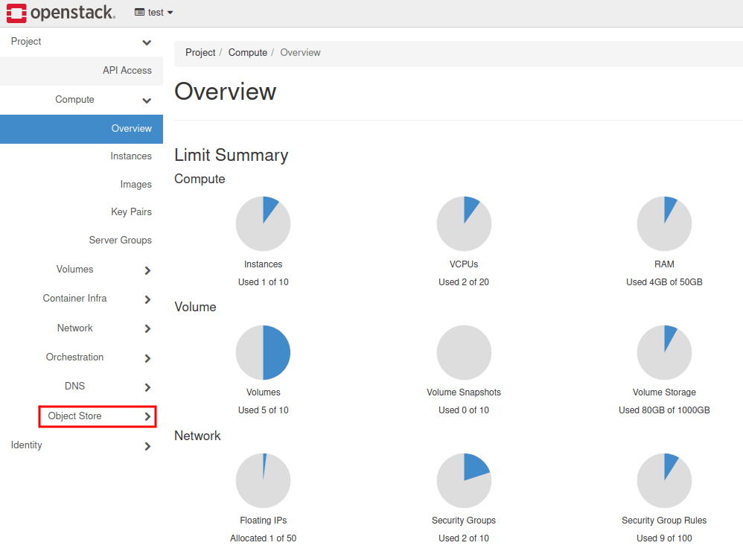Click the Project sidebar heading label
Image resolution: width=743 pixels, height=560 pixels.
tap(26, 41)
